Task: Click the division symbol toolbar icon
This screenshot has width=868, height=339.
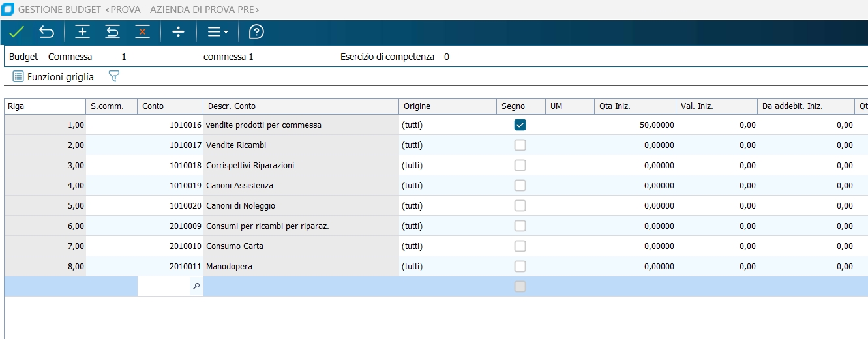Action: [x=178, y=32]
